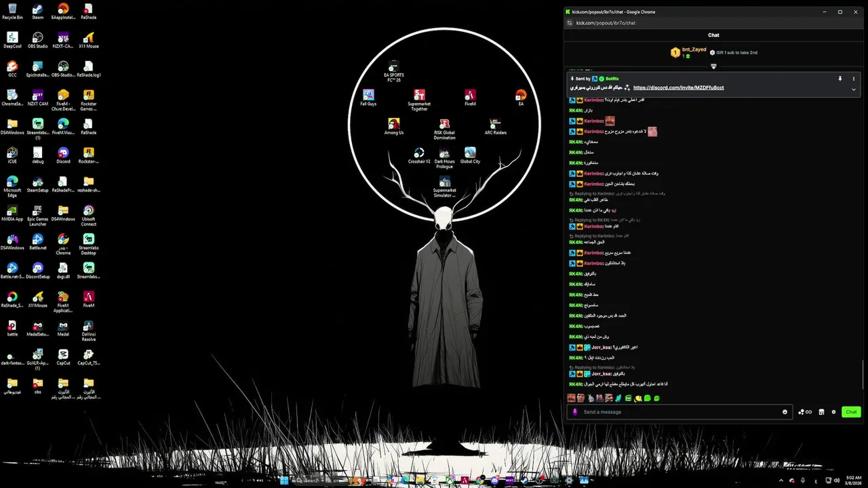Viewport: 868px width, 488px height.
Task: Open the DeepCool desktop icon
Action: click(12, 41)
